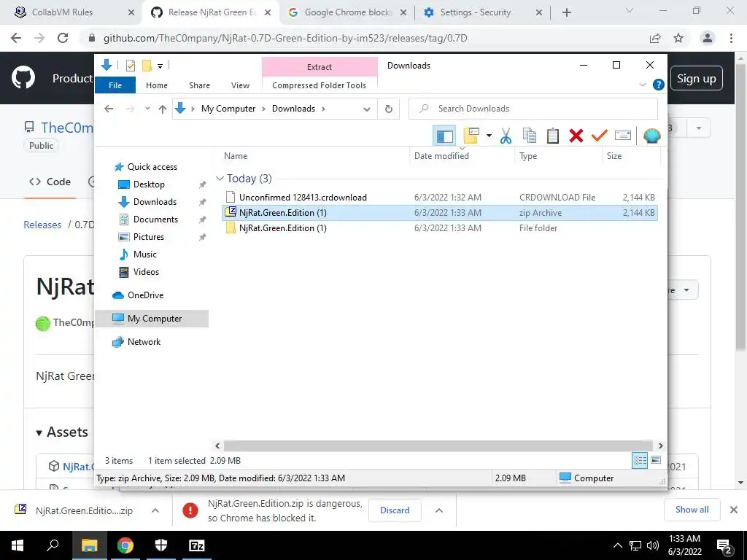Expand options for NjRat.Green.Editio....zip download

[x=155, y=510]
